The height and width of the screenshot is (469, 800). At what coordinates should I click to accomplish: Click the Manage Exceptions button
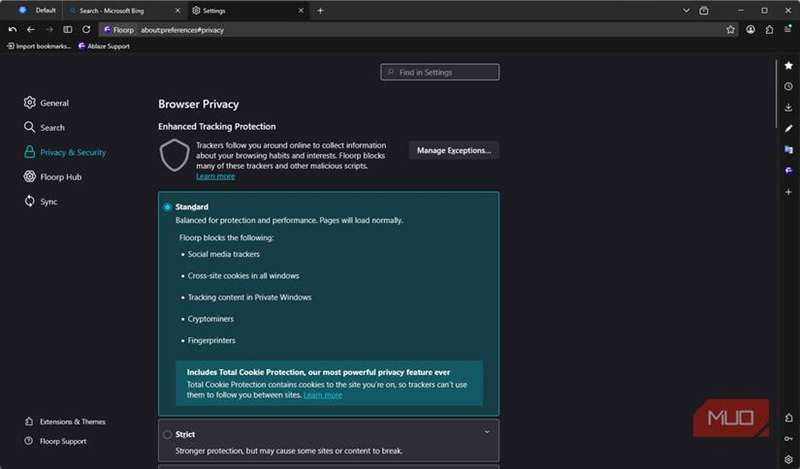(453, 150)
